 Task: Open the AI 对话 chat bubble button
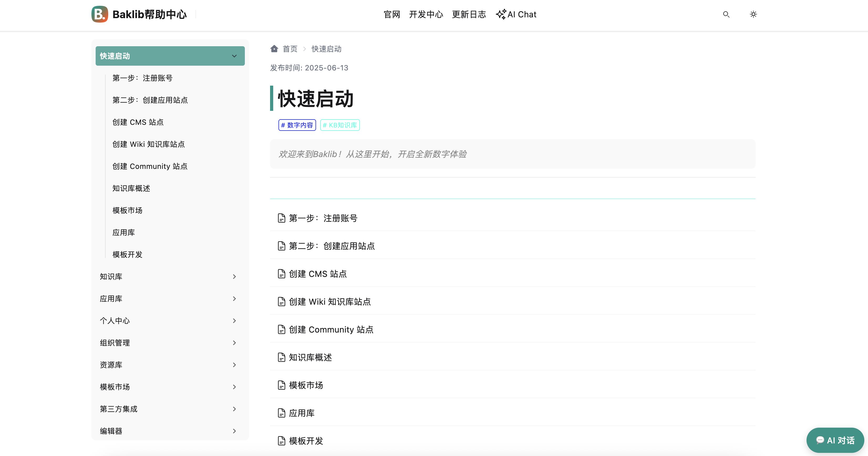tap(835, 440)
